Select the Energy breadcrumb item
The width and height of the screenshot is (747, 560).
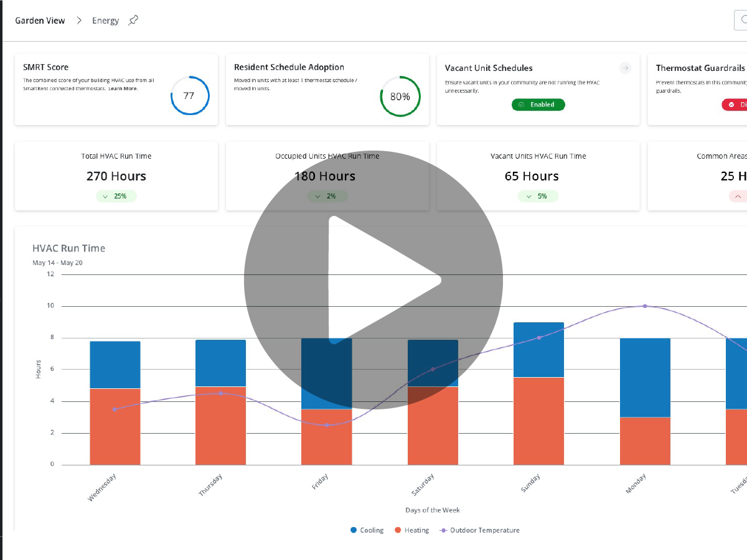[x=105, y=21]
